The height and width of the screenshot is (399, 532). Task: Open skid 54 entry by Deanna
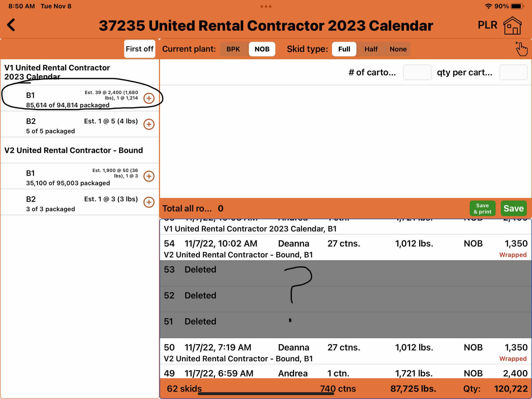(345, 247)
